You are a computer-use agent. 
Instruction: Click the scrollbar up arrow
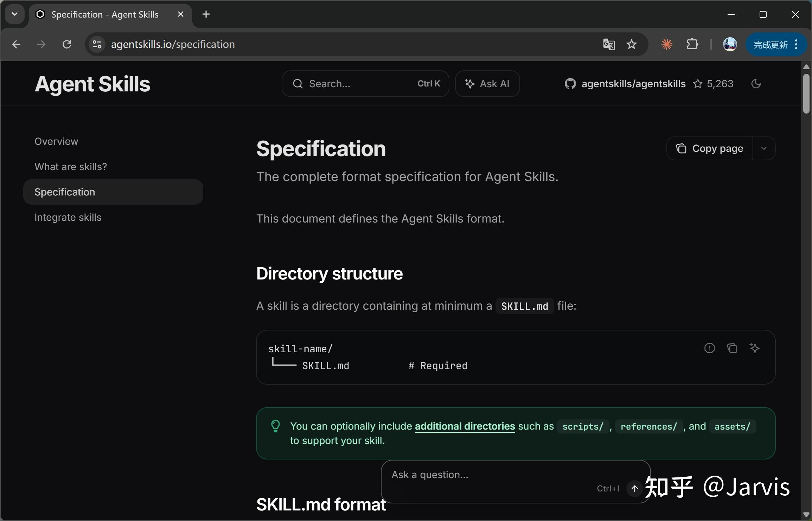point(806,67)
